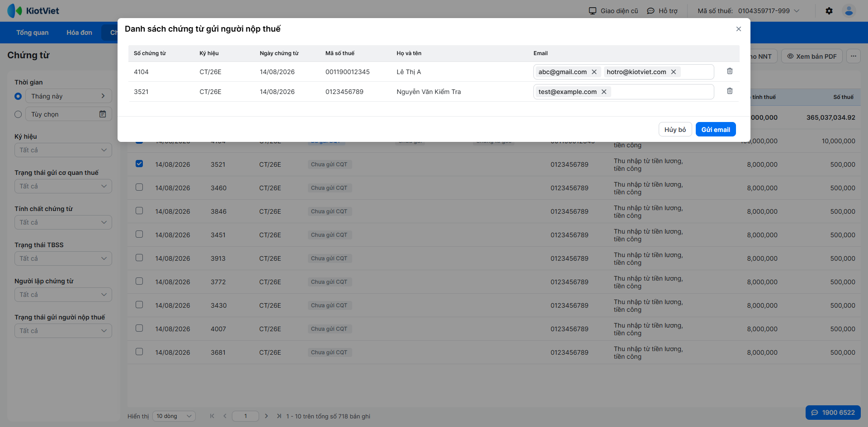Viewport: 868px width, 427px height.
Task: Click Chưa gửi CQT badge for 3681
Action: 329,352
